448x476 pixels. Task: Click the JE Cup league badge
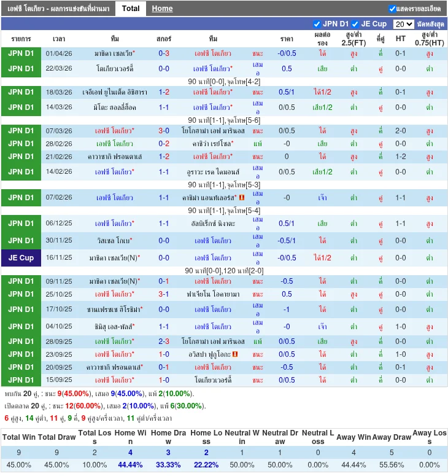point(21,258)
